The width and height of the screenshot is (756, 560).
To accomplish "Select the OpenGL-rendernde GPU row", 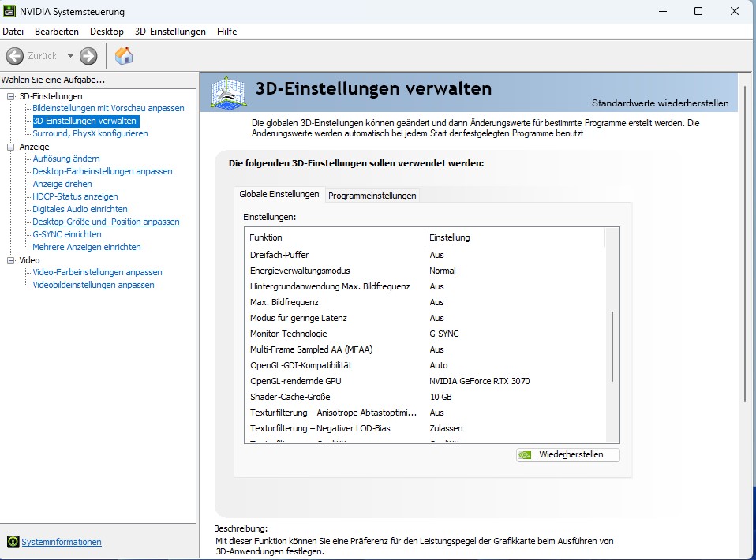I will coord(425,381).
